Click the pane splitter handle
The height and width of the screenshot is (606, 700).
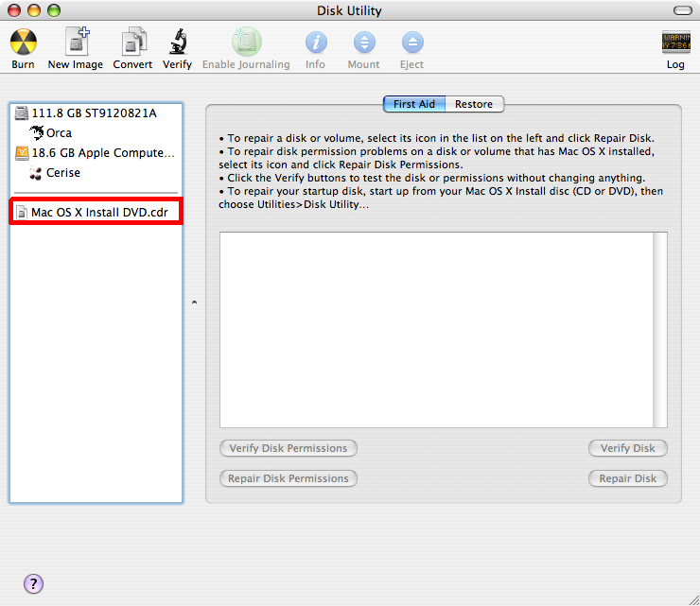coord(194,303)
